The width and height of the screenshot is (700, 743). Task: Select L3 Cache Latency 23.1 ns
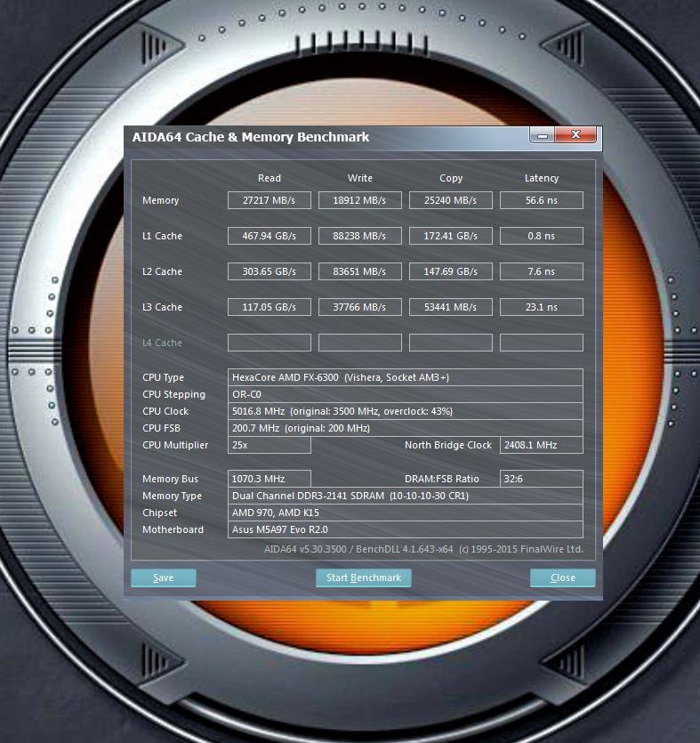pos(542,307)
